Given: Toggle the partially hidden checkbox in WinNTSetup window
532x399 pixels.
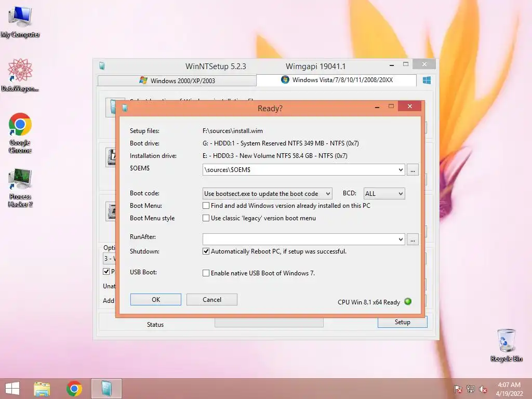Looking at the screenshot, I should click(106, 271).
